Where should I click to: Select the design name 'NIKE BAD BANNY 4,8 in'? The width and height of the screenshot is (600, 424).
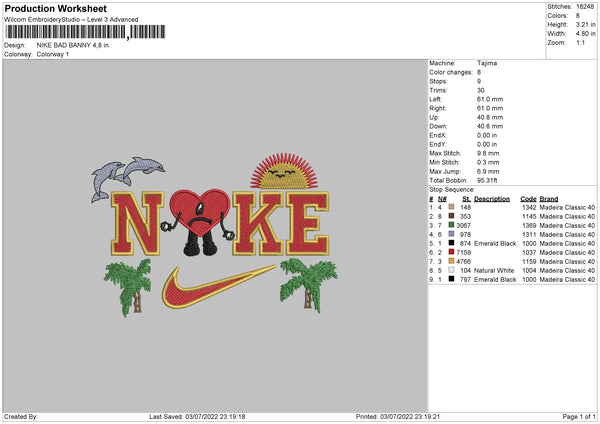pos(73,45)
